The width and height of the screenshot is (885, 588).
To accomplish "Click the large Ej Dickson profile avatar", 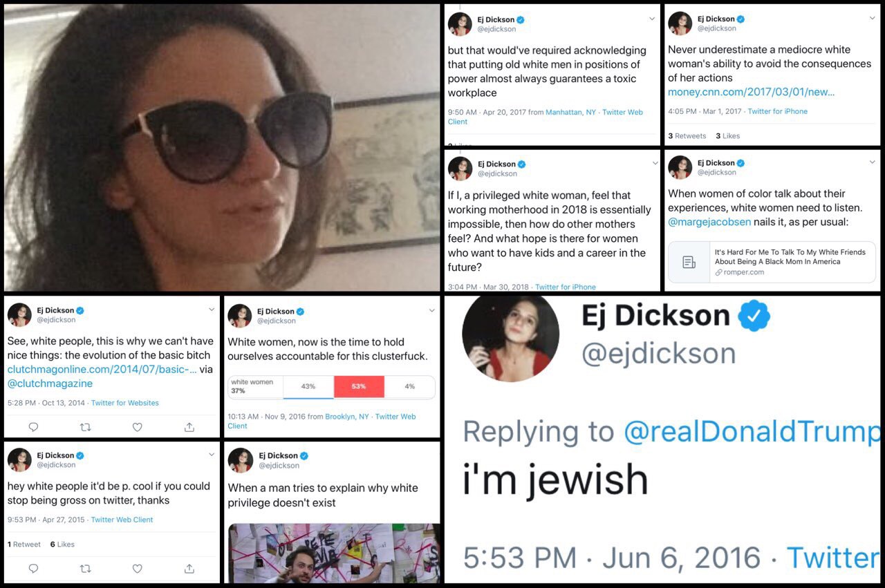I will click(510, 339).
